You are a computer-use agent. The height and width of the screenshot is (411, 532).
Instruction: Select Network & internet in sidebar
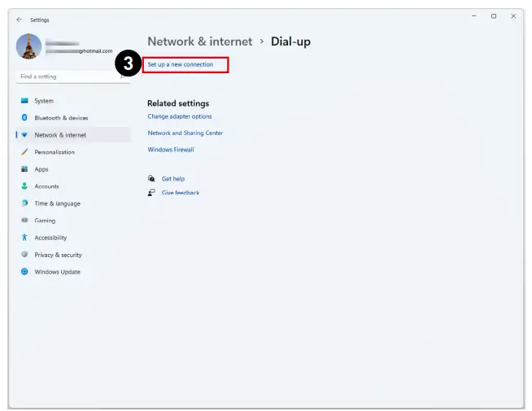[60, 135]
